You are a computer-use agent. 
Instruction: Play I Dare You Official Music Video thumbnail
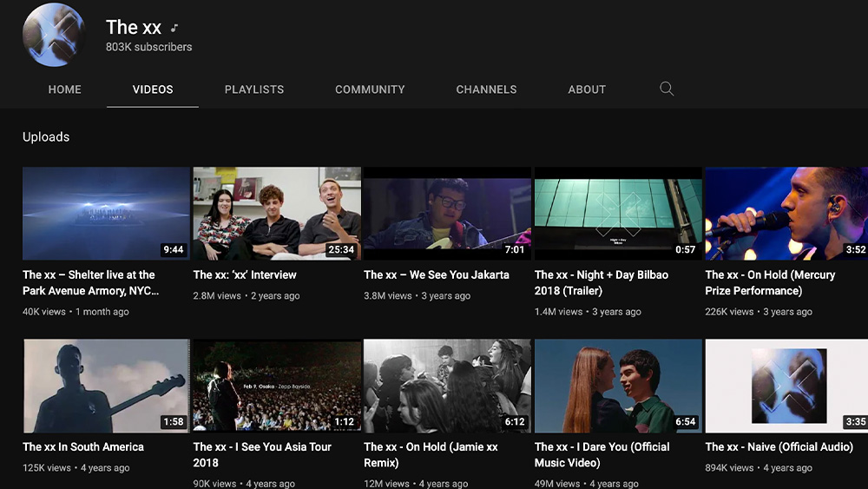[618, 386]
